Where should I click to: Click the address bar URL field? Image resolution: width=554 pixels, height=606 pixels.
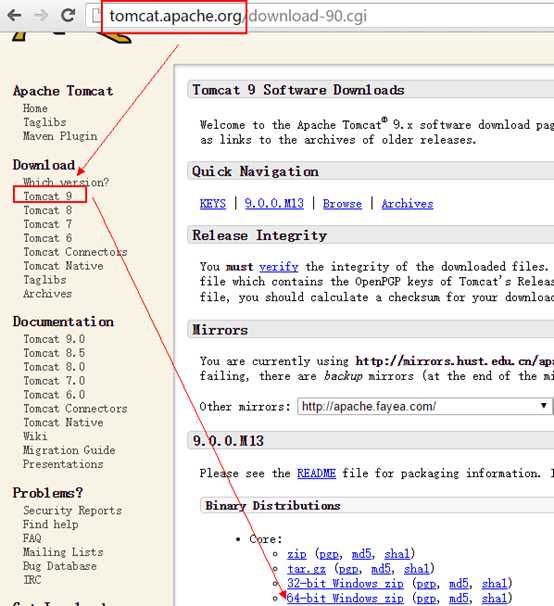321,16
